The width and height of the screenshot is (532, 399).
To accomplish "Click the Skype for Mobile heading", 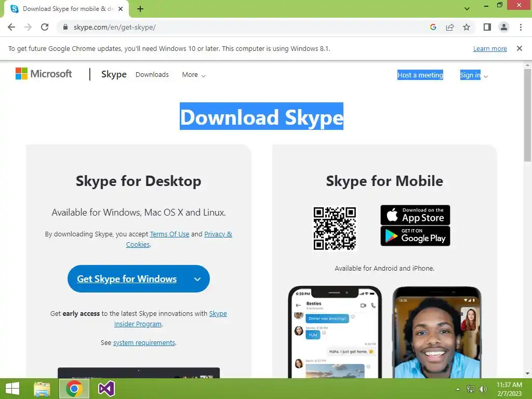I will [x=384, y=181].
